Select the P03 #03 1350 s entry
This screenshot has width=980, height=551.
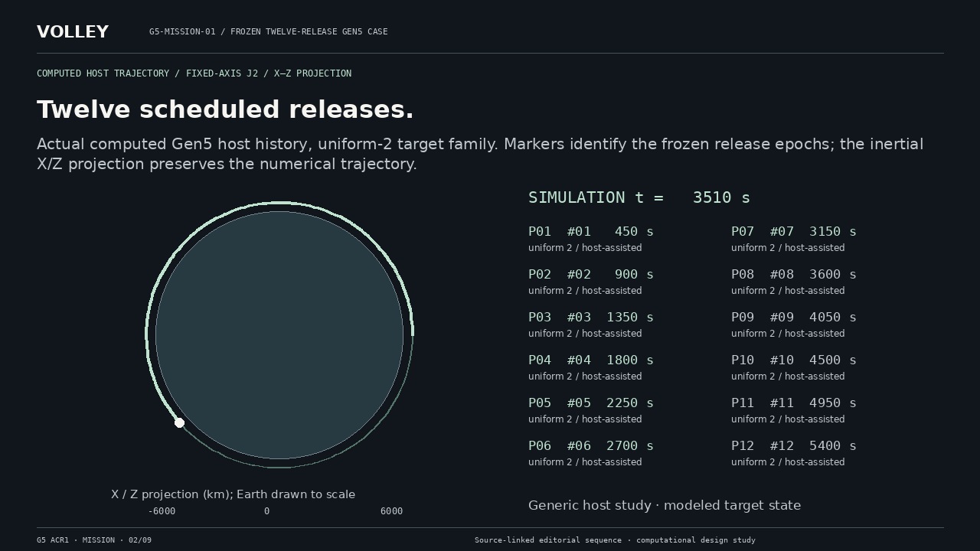pos(591,317)
